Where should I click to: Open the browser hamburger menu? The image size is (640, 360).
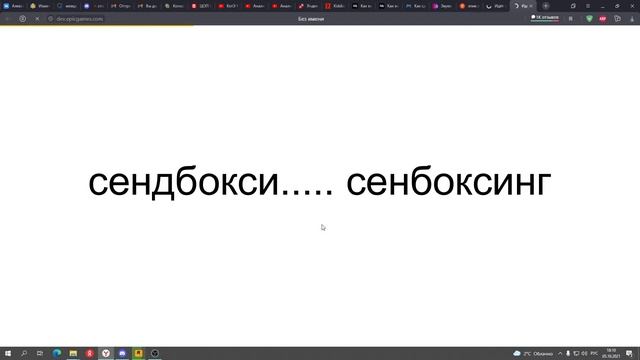pos(588,6)
